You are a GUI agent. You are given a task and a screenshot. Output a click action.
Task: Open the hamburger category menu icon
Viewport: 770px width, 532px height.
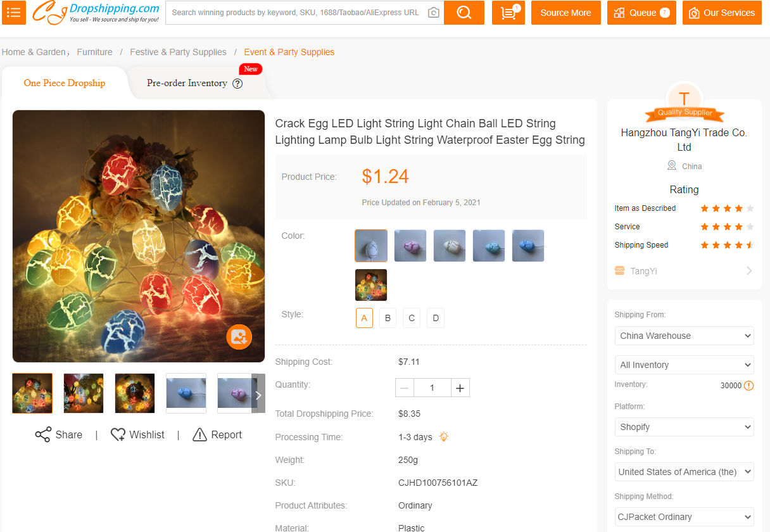point(14,13)
